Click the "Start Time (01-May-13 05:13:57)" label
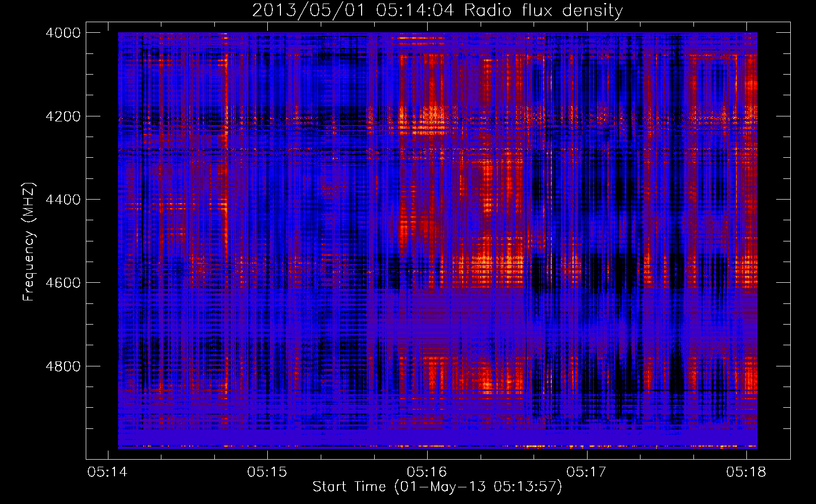 (x=437, y=487)
